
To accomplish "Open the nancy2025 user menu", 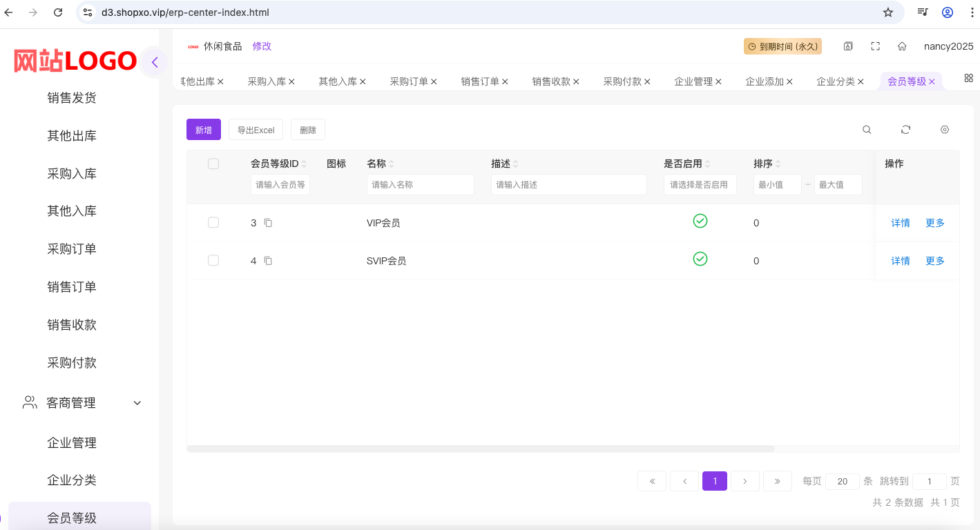I will [949, 46].
